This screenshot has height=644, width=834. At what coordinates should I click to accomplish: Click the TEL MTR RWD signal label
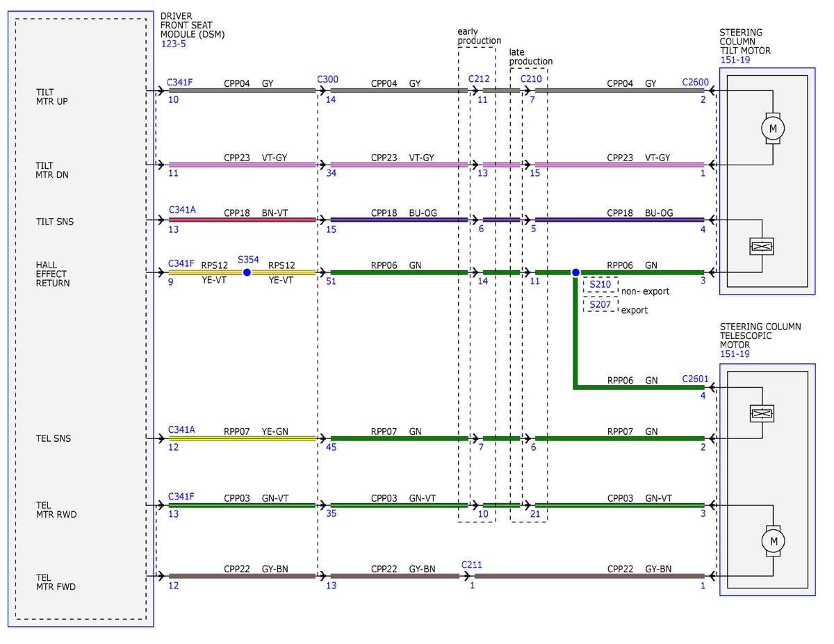pos(56,510)
